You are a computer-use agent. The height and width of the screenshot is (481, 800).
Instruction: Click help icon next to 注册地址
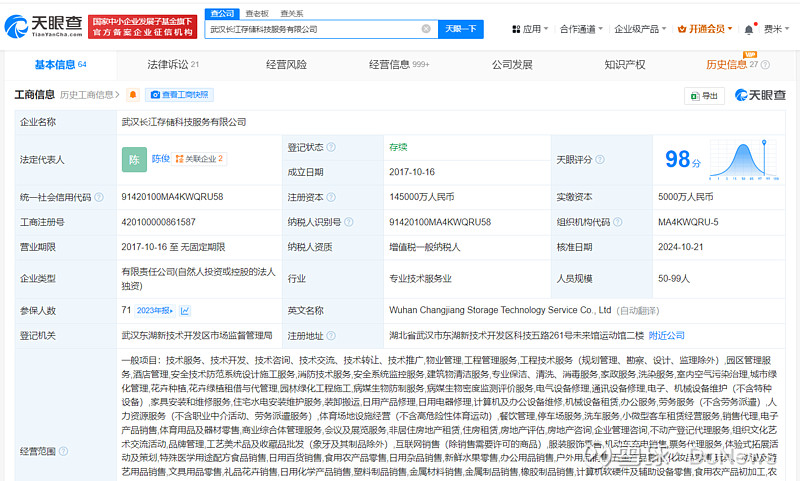point(331,336)
